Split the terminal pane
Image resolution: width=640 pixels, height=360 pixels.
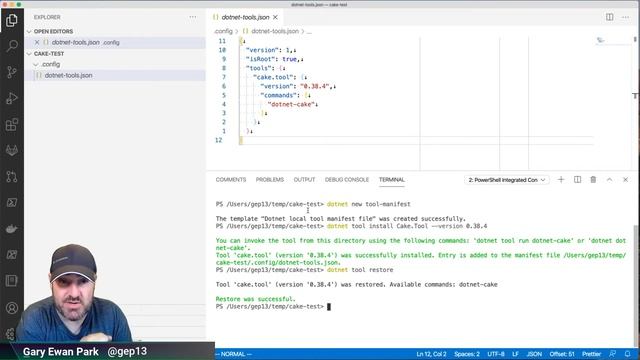pyautogui.click(x=577, y=180)
